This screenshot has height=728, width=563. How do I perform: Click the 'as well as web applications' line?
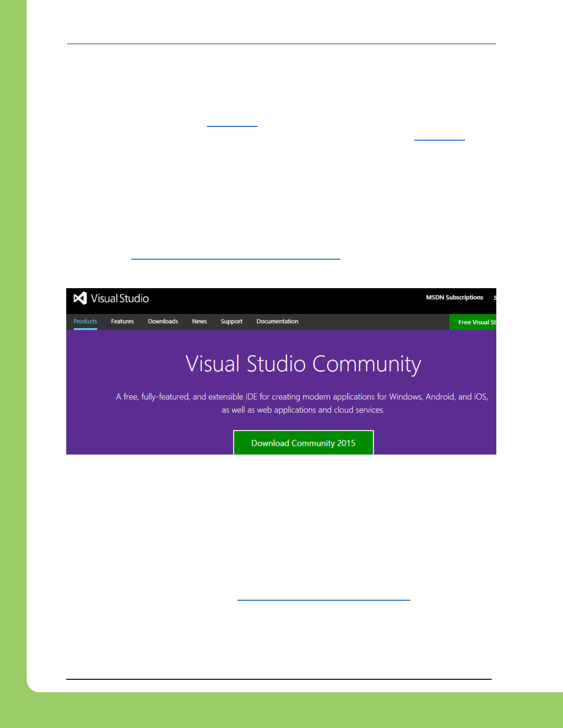click(303, 410)
